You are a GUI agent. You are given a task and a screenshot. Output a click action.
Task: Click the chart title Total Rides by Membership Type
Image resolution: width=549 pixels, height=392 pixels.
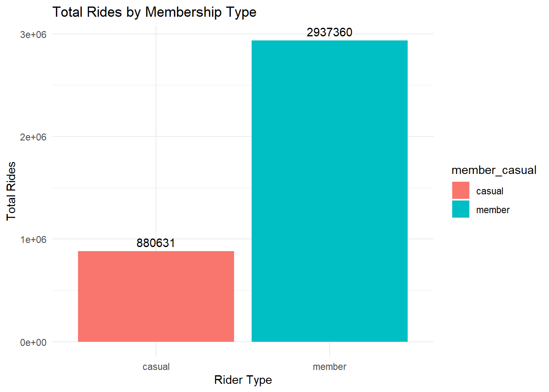(x=154, y=12)
